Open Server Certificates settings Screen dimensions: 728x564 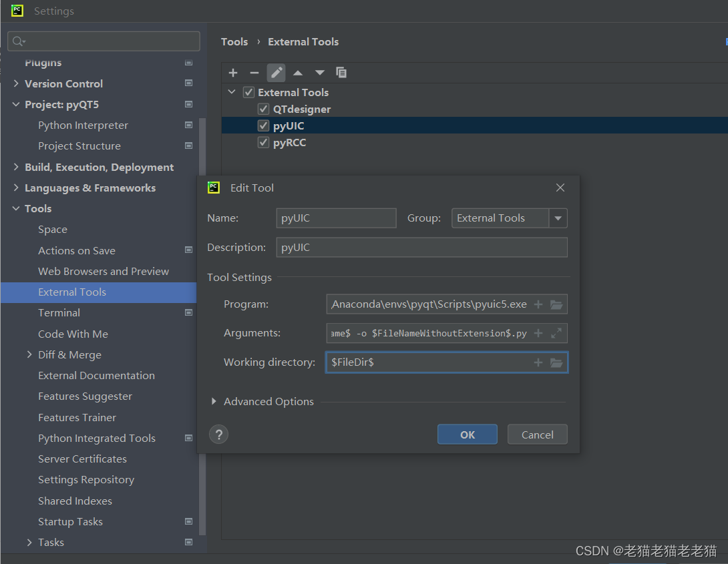coord(82,459)
